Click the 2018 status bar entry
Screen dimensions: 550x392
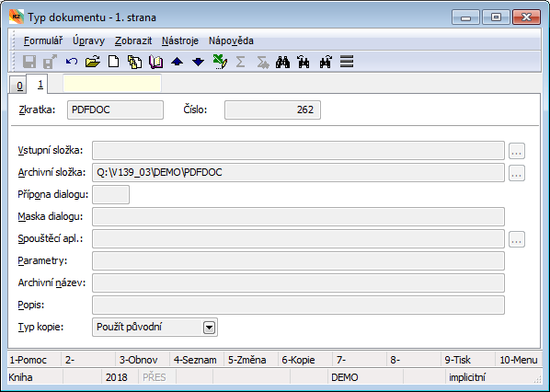(120, 377)
